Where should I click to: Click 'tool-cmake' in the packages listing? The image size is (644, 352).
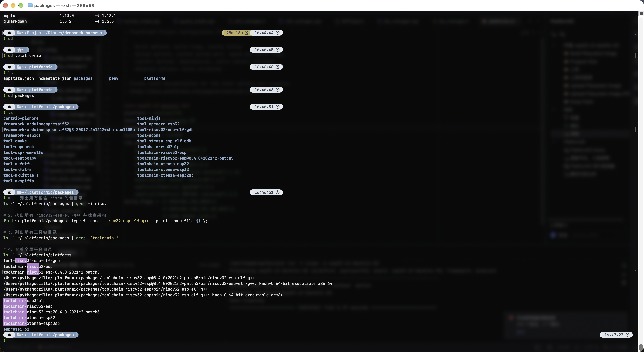[x=15, y=141]
